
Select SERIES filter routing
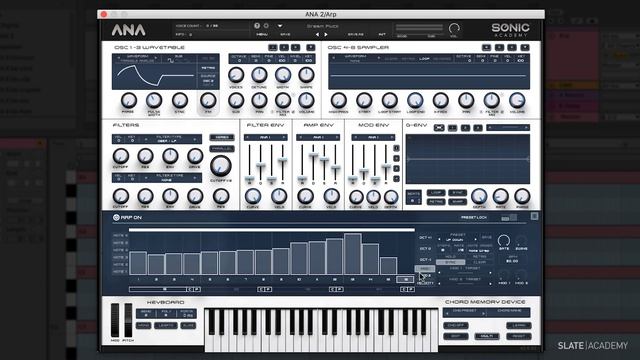(222, 138)
